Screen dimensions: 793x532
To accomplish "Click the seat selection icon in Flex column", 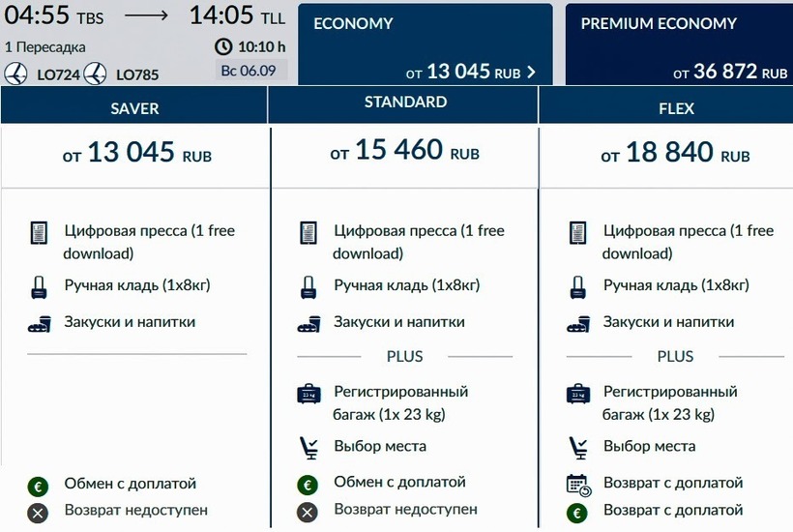I will [x=578, y=448].
